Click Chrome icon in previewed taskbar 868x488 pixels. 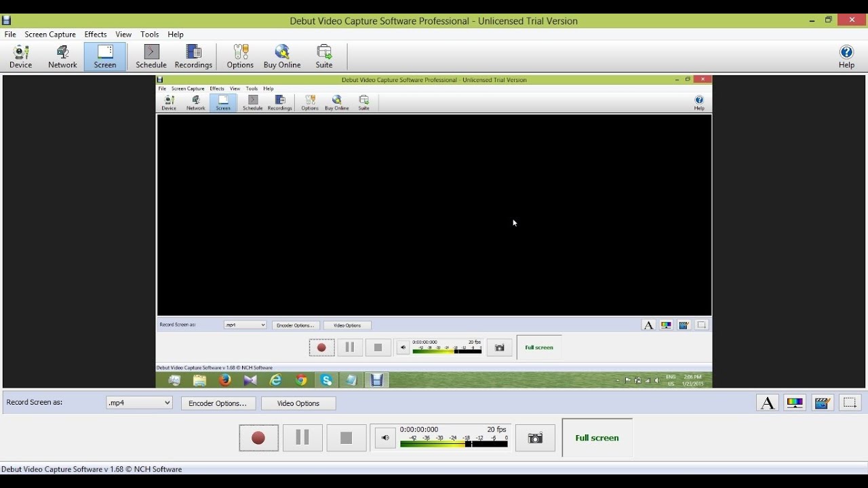[301, 380]
